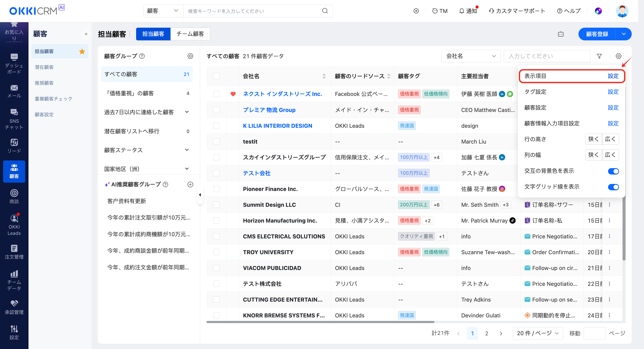Image resolution: width=644 pixels, height=349 pixels.
Task: Open the TM icon in header
Action: click(440, 11)
